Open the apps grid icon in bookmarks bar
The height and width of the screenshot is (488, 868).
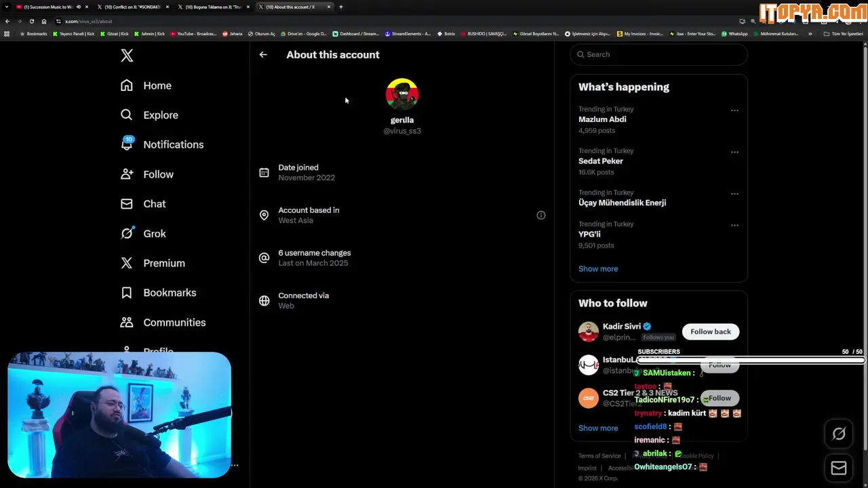coord(7,34)
